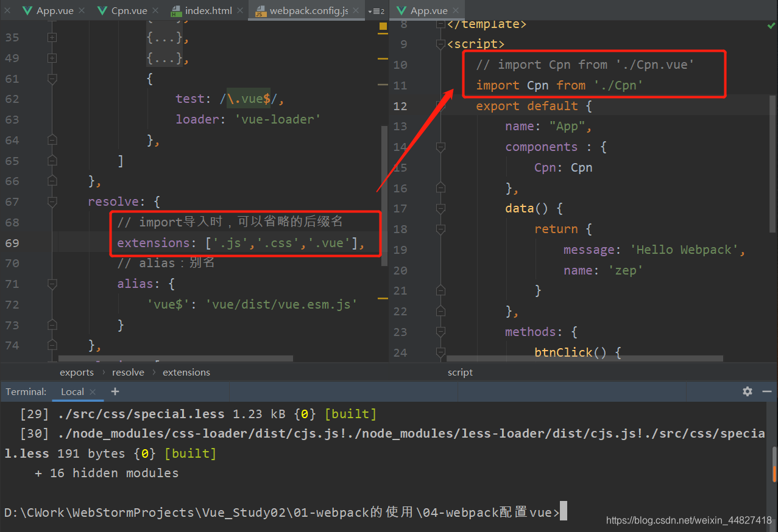Viewport: 778px width, 532px height.
Task: Collapse the alias block at line 71
Action: (x=52, y=284)
